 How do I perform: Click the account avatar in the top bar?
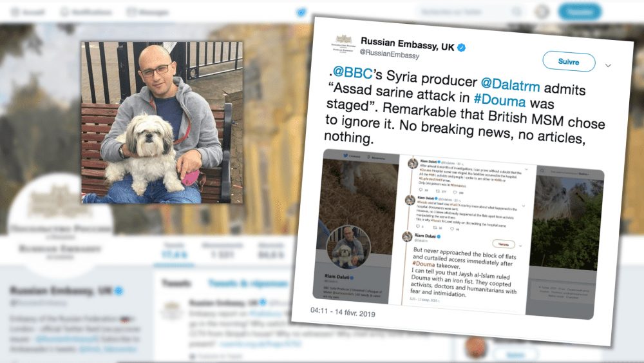(542, 12)
